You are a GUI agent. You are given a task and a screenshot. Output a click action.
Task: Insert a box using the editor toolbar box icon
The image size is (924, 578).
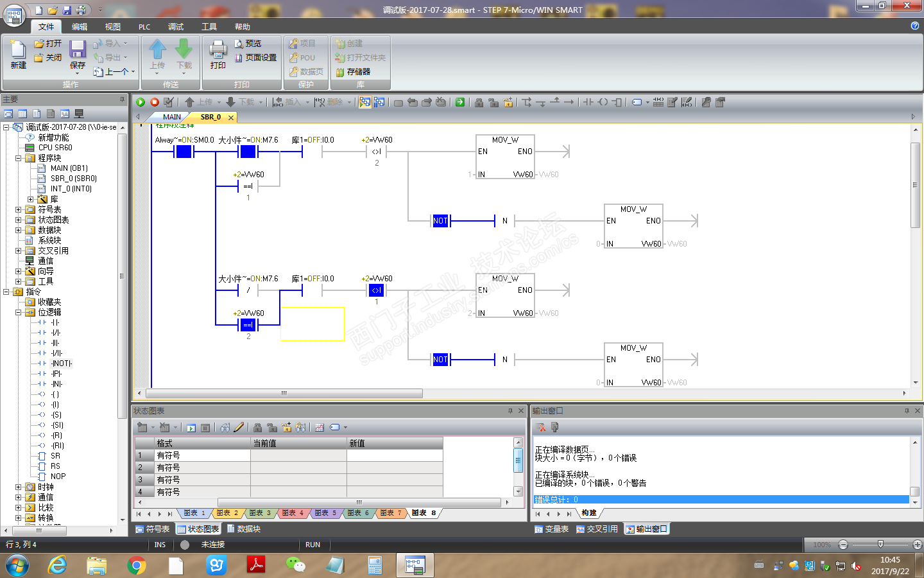pos(617,102)
